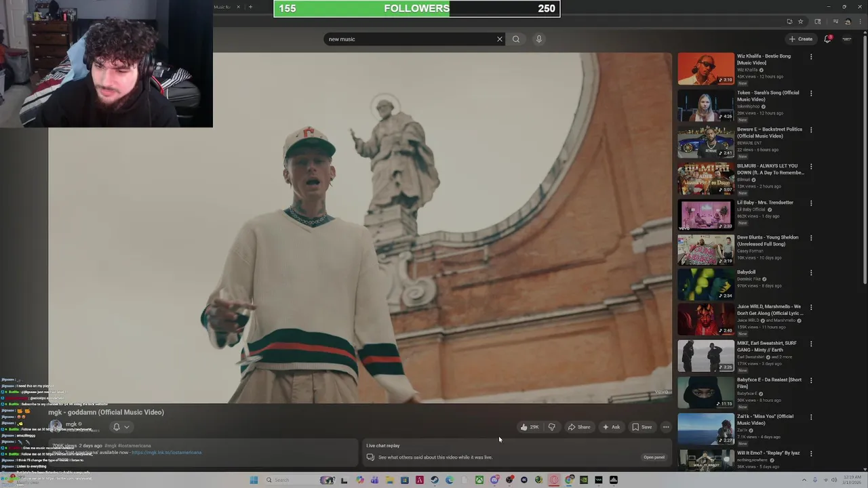The image size is (868, 488).
Task: Open Google Chrome icon on taskbar
Action: (569, 480)
